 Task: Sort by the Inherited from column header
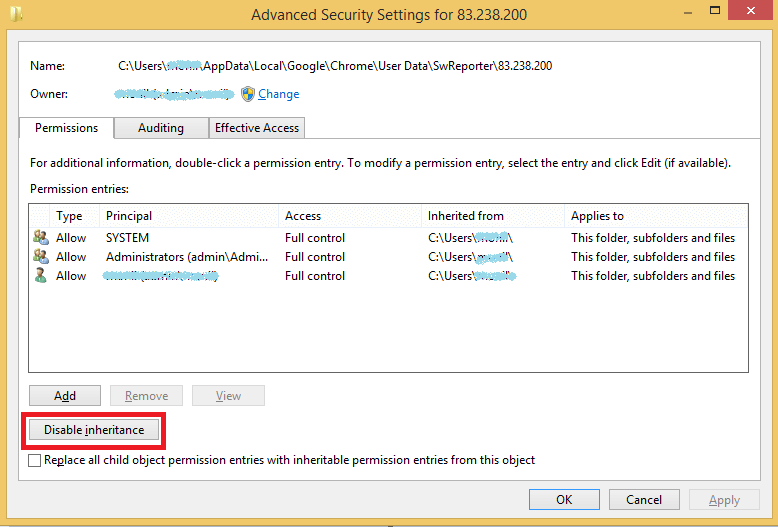493,216
